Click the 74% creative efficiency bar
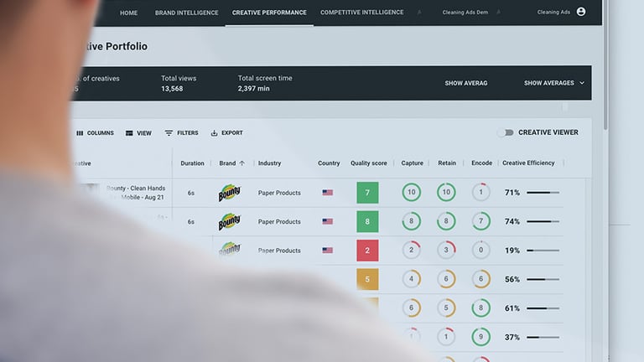 [543, 221]
